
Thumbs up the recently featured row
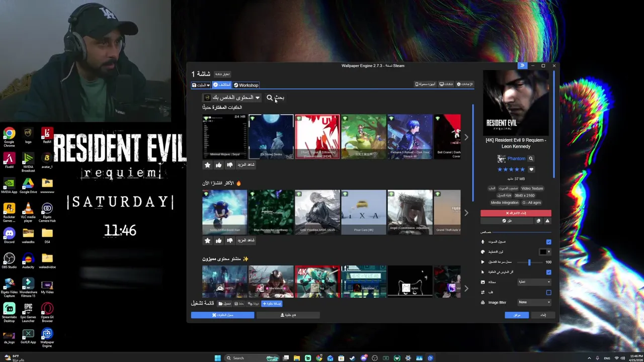[218, 165]
